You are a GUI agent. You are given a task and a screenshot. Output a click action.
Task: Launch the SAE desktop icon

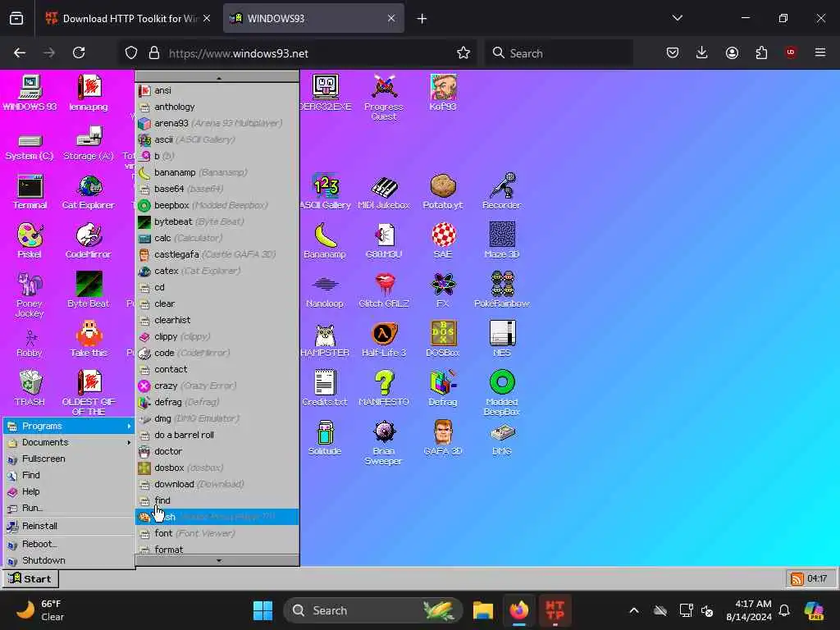pyautogui.click(x=443, y=241)
